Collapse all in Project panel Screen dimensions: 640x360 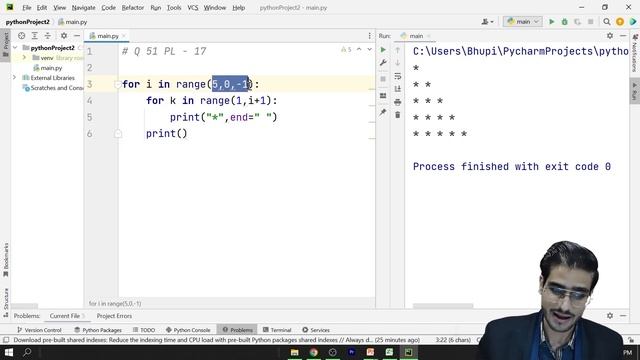tap(48, 36)
